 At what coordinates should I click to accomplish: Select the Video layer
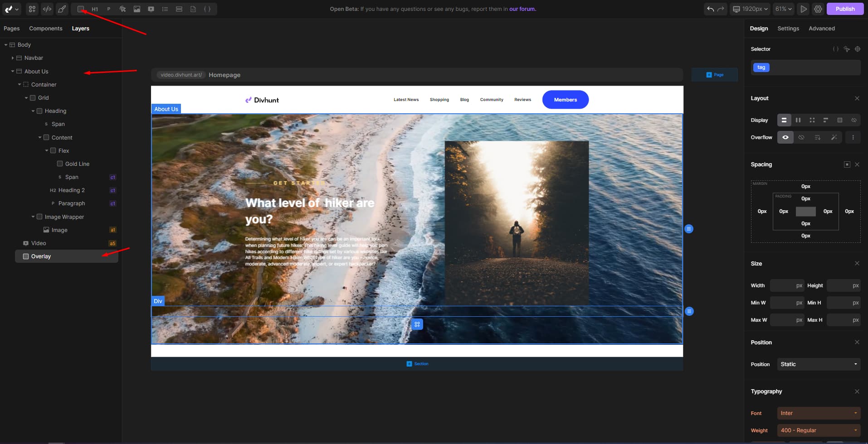pos(39,243)
